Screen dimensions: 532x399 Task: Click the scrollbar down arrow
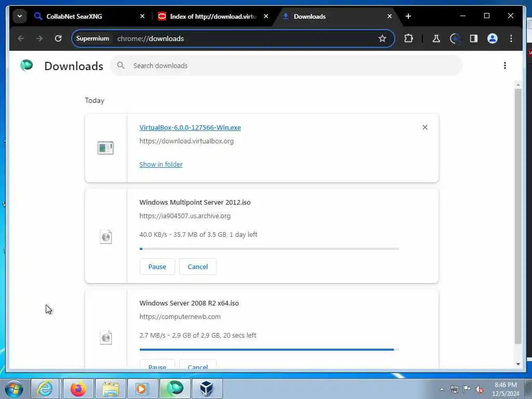pyautogui.click(x=518, y=364)
